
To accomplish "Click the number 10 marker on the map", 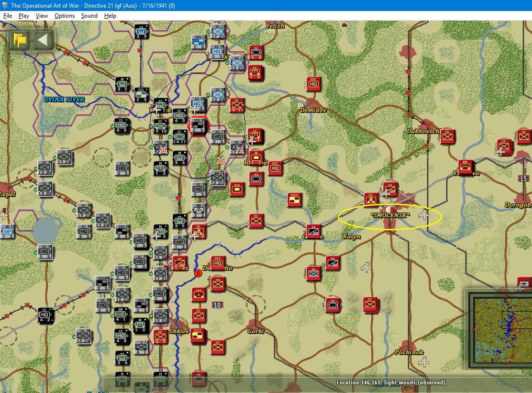I will pos(217,305).
